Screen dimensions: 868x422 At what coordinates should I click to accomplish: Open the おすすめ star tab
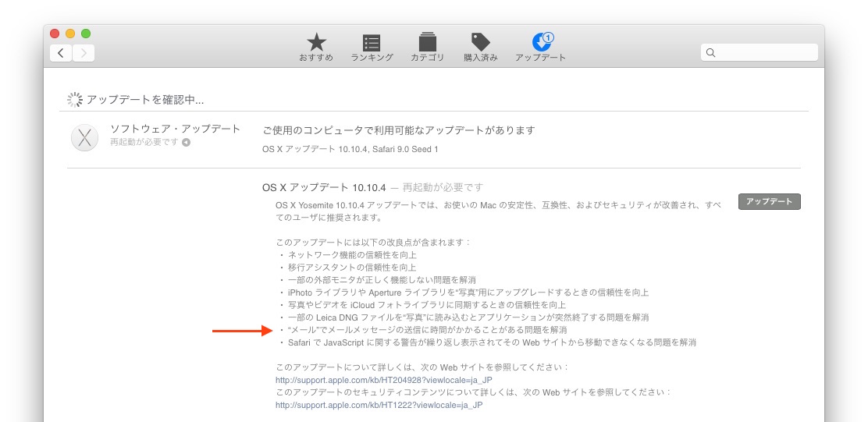(x=316, y=47)
